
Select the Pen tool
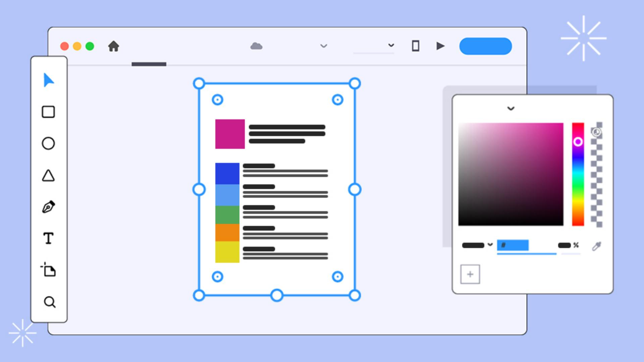click(x=49, y=207)
